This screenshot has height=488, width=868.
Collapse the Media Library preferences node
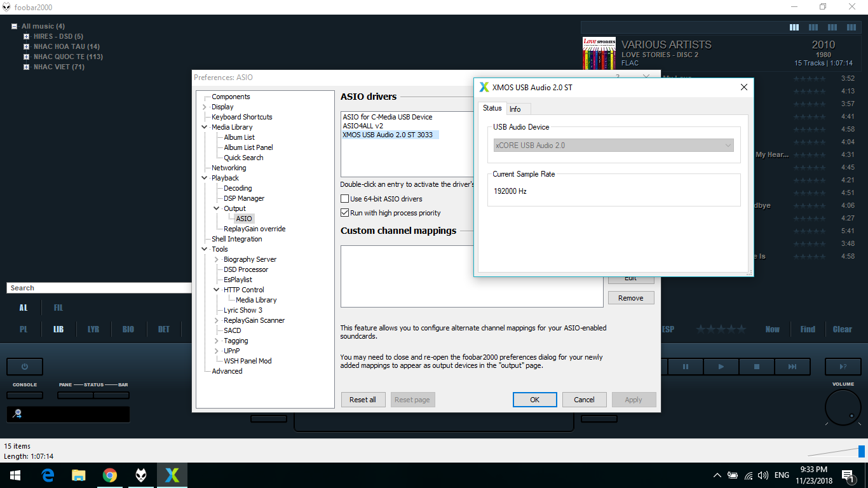pos(204,127)
